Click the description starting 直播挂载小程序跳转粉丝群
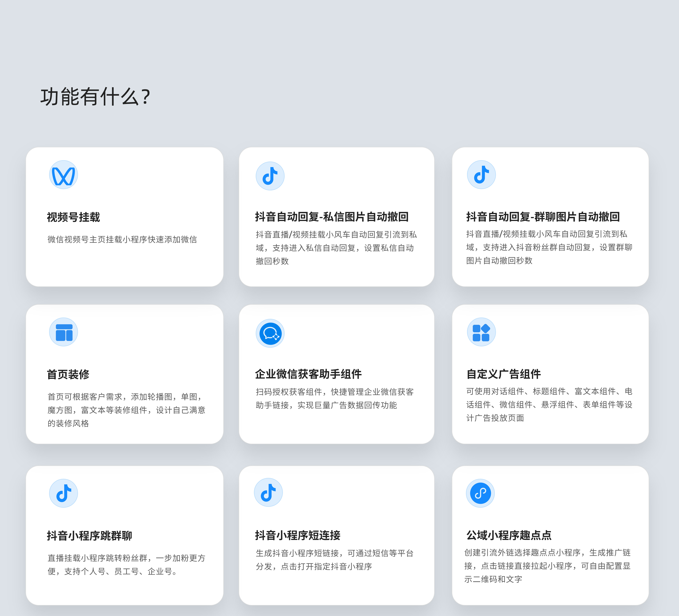Image resolution: width=679 pixels, height=616 pixels. point(126,565)
